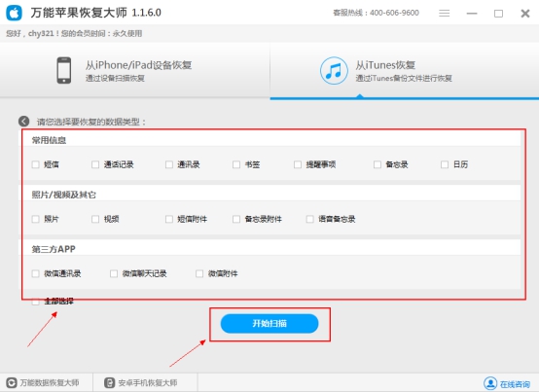Switch to 从iTunes恢复 tab
539x392 pixels.
pyautogui.click(x=405, y=70)
